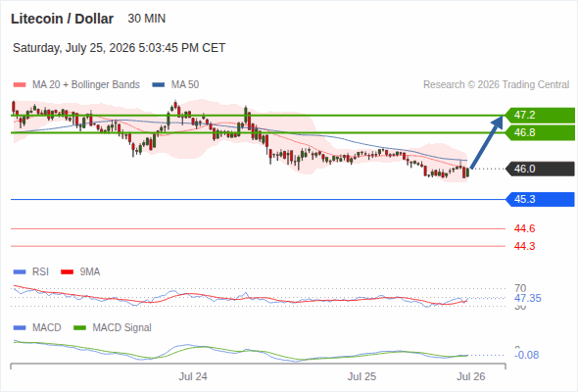Click the 'MA 20 + Bollinger Bands' legend label
The image size is (578, 392).
86,85
